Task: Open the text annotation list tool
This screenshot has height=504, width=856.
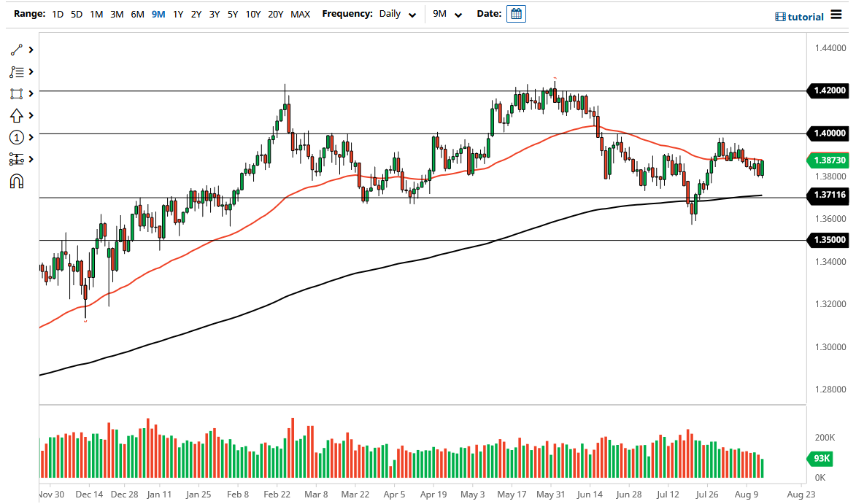Action: 16,72
